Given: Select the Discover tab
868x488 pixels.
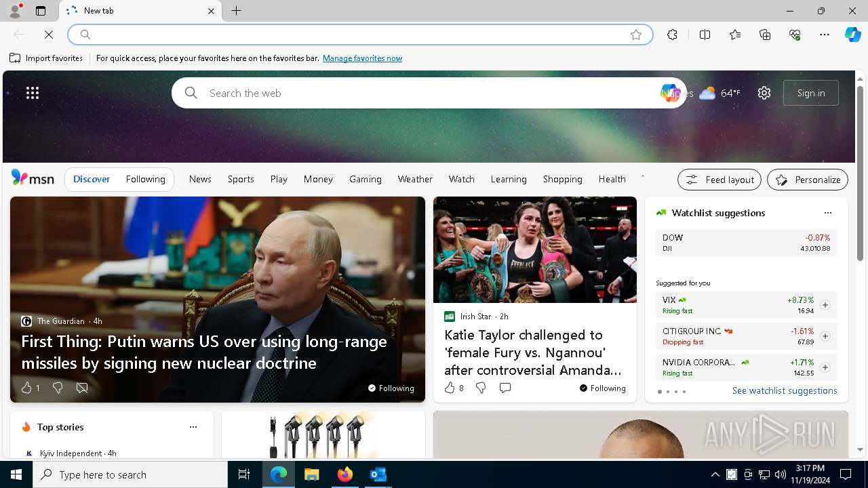Looking at the screenshot, I should point(92,179).
